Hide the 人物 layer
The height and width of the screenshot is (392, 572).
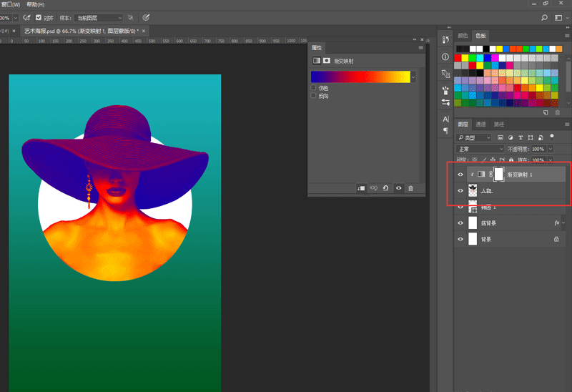pos(460,190)
